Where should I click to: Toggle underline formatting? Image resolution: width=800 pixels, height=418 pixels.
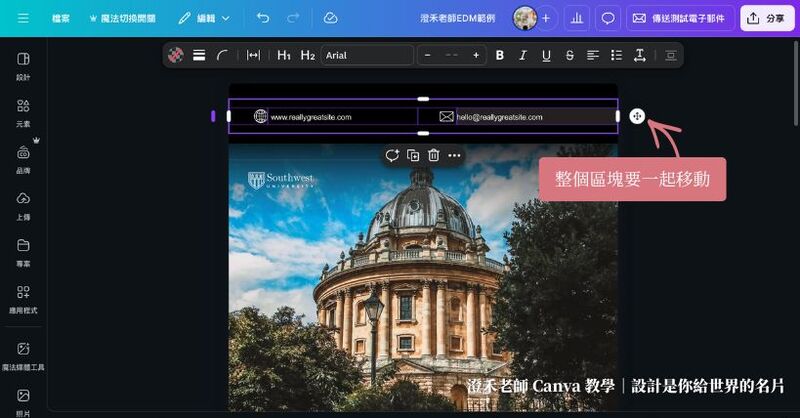coord(546,55)
